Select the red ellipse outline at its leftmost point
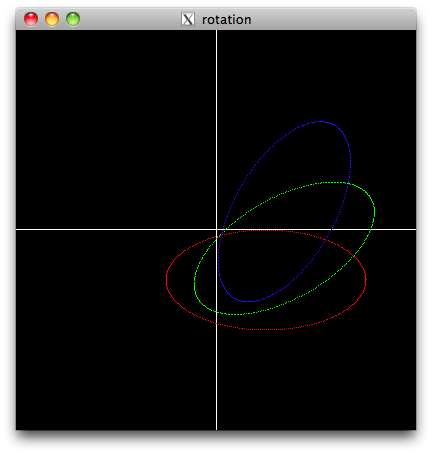Image resolution: width=432 pixels, height=454 pixels. pos(167,279)
